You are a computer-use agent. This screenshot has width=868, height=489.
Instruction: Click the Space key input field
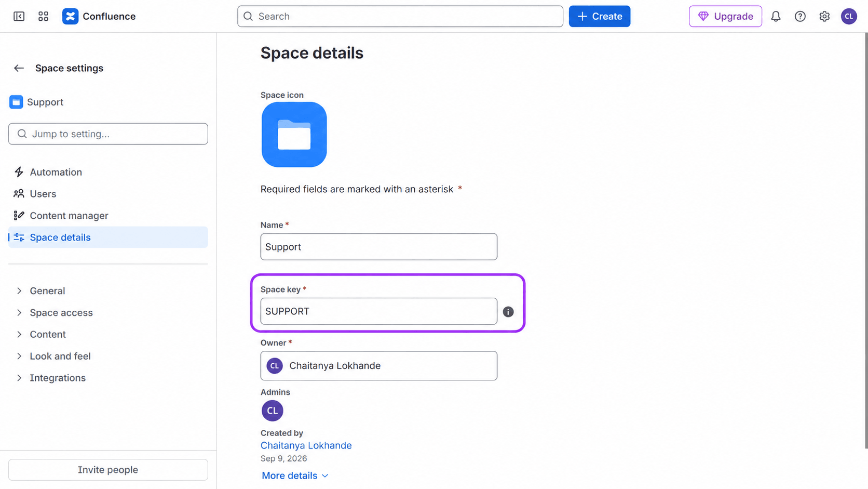click(379, 311)
